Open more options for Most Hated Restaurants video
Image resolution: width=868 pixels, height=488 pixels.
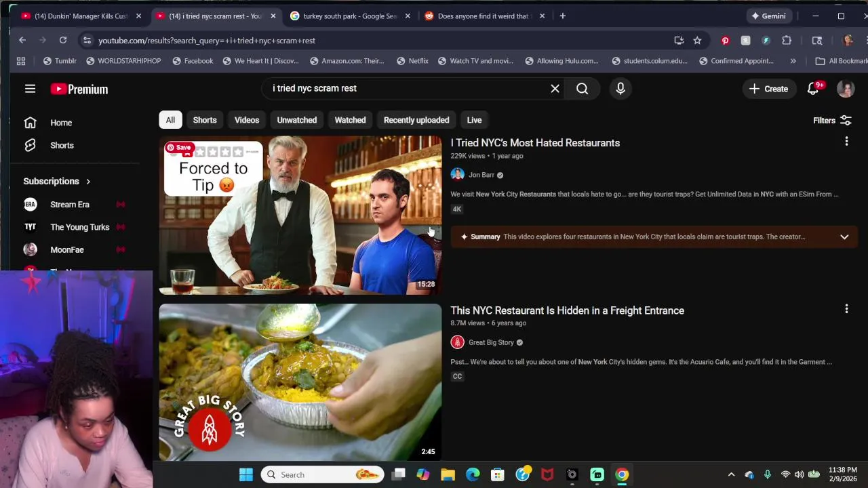point(846,141)
